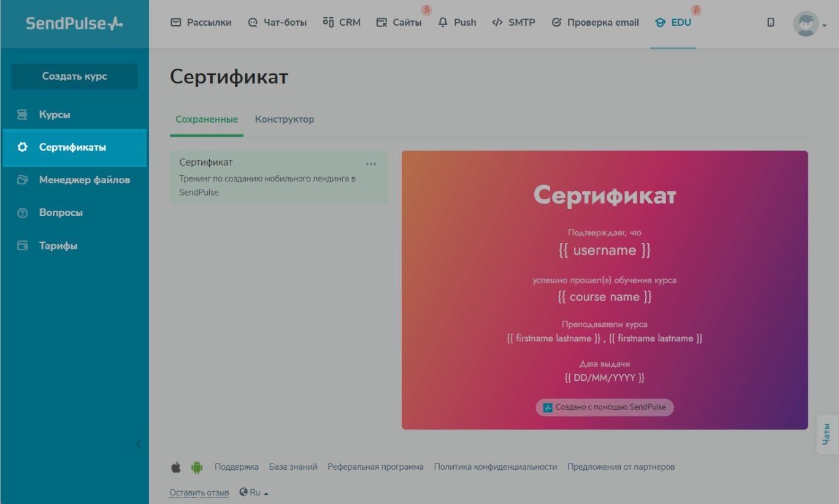
Task: Open the Поддержка footer link
Action: 237,467
